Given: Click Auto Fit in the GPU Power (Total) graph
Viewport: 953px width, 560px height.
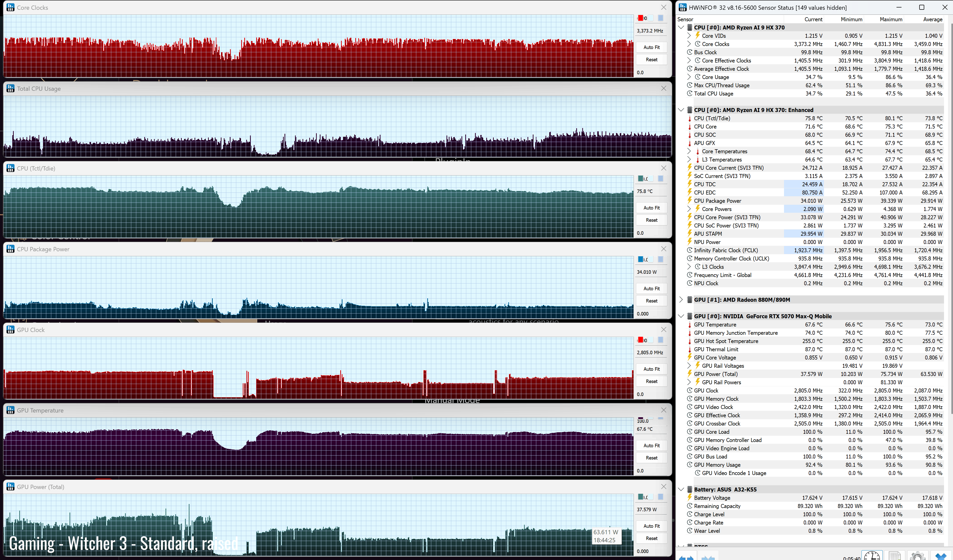Looking at the screenshot, I should tap(651, 526).
